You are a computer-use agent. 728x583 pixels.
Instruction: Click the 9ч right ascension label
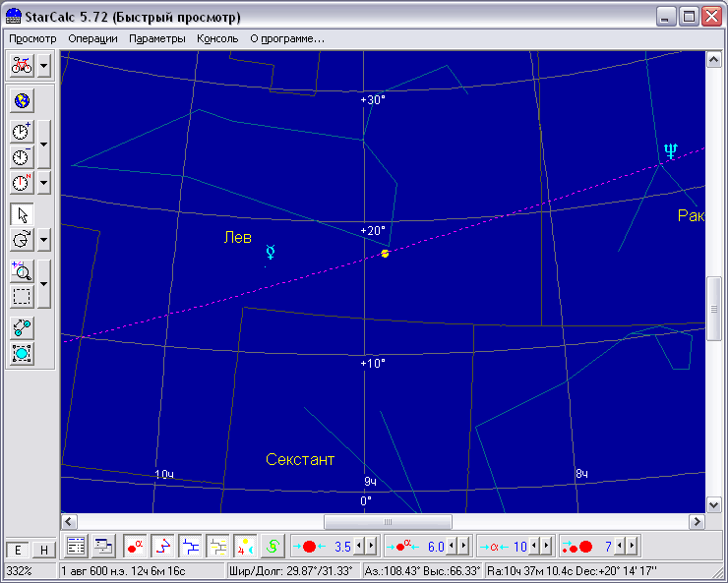pos(370,482)
